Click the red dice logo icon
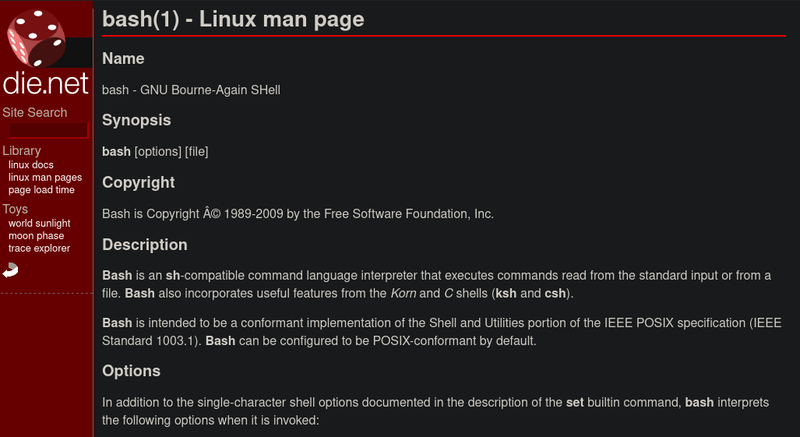Image resolution: width=800 pixels, height=437 pixels. pos(35,39)
